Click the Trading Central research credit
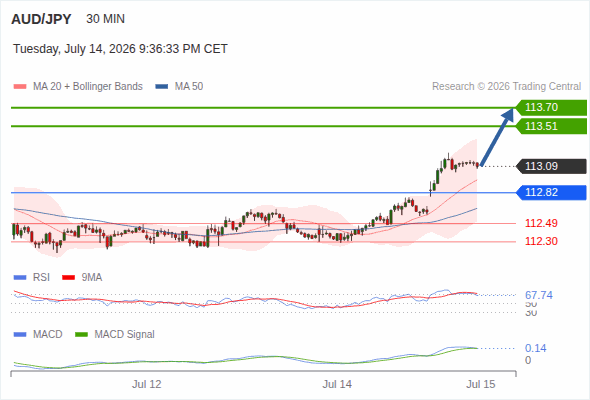 [x=506, y=87]
